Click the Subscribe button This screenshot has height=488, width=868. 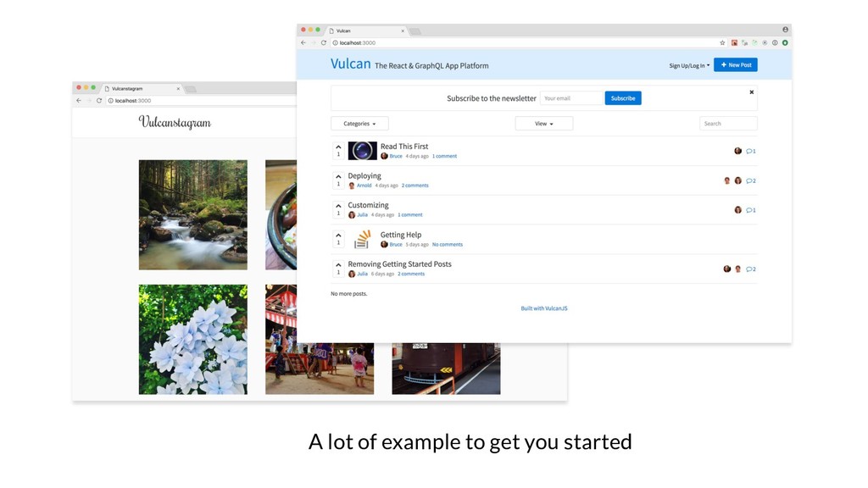coord(623,98)
